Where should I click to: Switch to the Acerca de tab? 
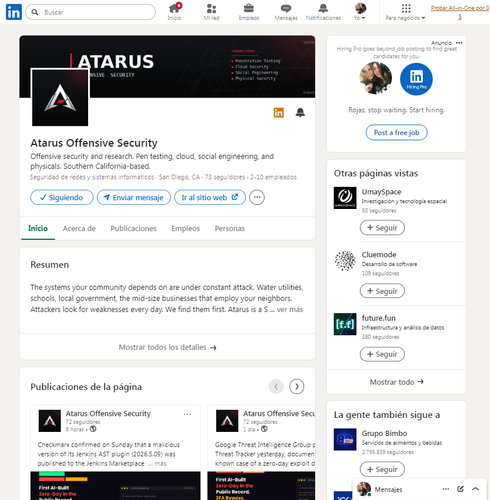click(x=79, y=228)
